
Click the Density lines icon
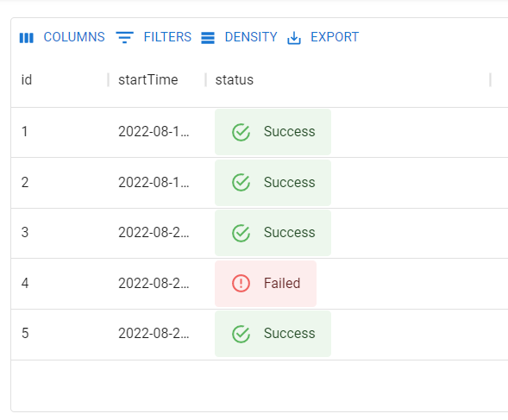208,38
